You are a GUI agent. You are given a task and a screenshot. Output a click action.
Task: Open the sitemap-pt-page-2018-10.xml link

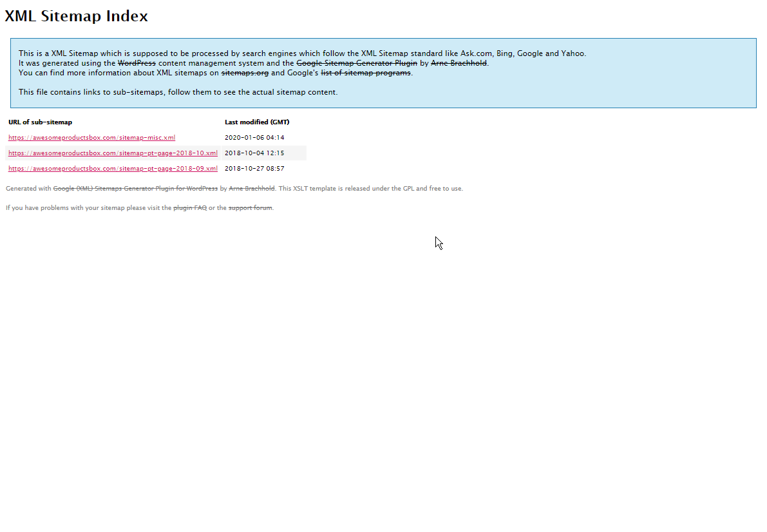[x=113, y=153]
